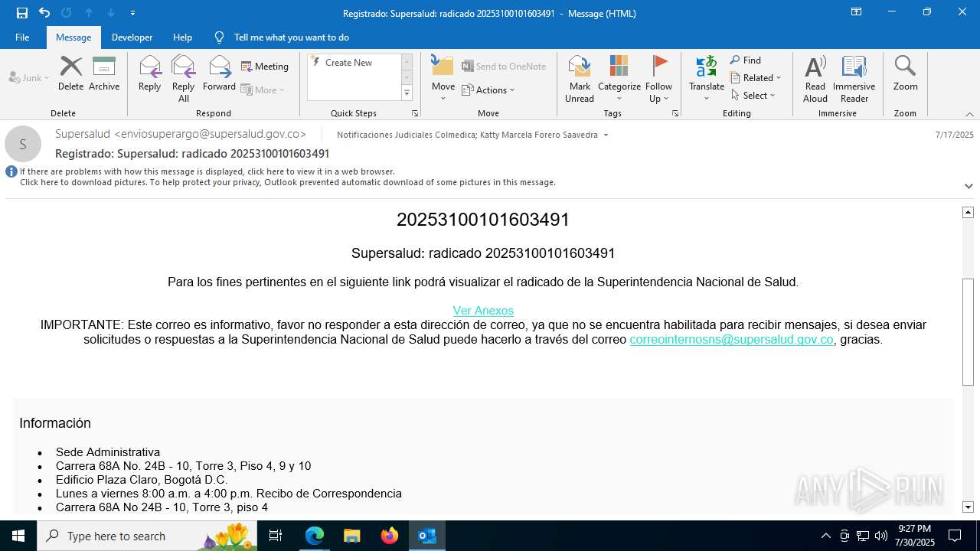Image resolution: width=980 pixels, height=551 pixels.
Task: Collapse the ribbon with the chevron
Action: 969,114
